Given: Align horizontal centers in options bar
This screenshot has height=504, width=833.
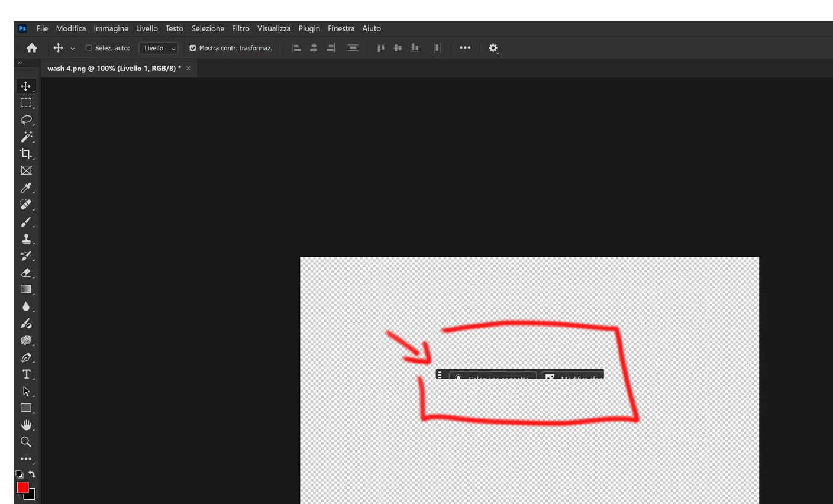Looking at the screenshot, I should coord(314,48).
